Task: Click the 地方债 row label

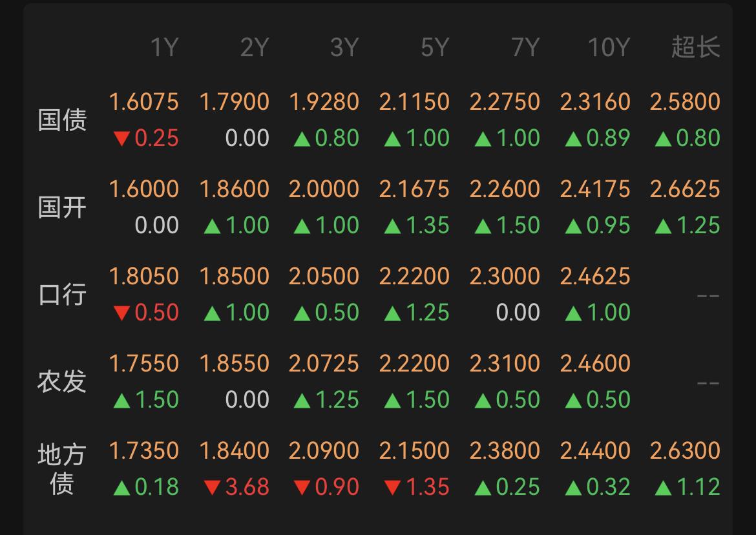Action: click(x=62, y=469)
